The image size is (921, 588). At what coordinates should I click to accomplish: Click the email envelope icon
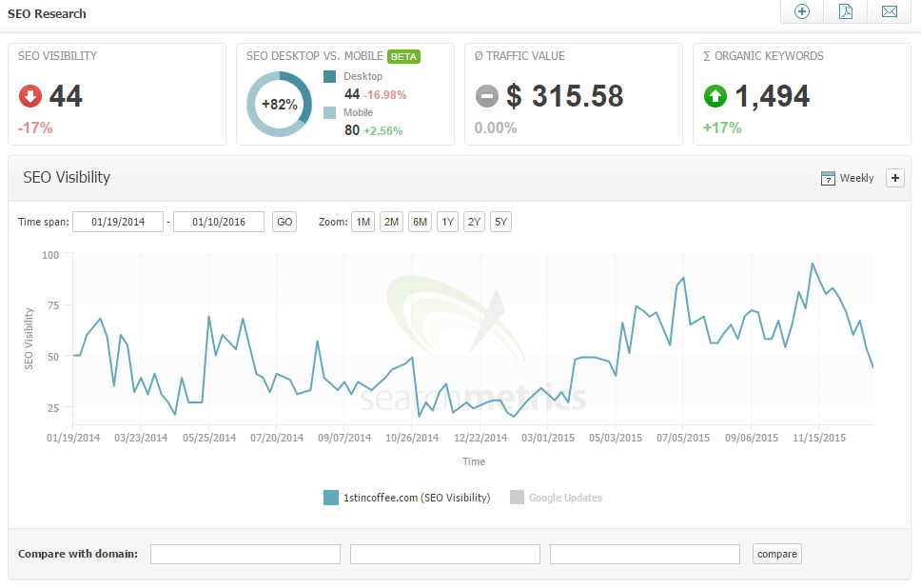pos(889,11)
